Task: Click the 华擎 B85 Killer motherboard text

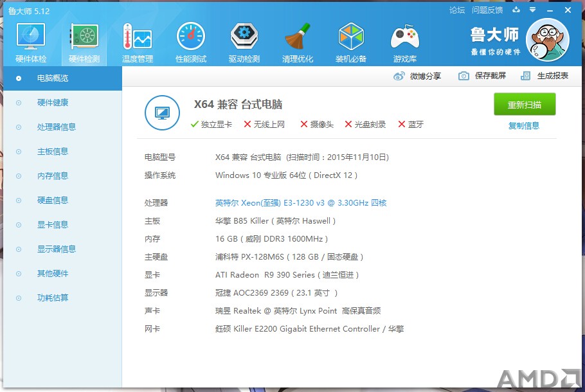Action: point(275,221)
